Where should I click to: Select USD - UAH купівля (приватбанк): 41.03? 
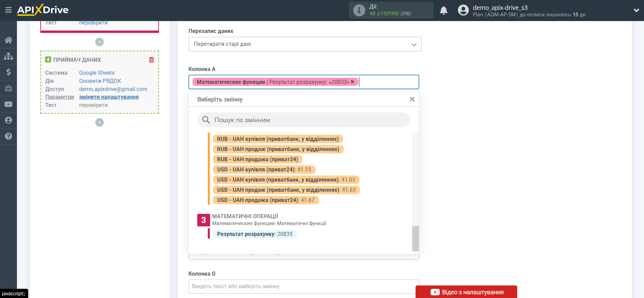pyautogui.click(x=286, y=180)
